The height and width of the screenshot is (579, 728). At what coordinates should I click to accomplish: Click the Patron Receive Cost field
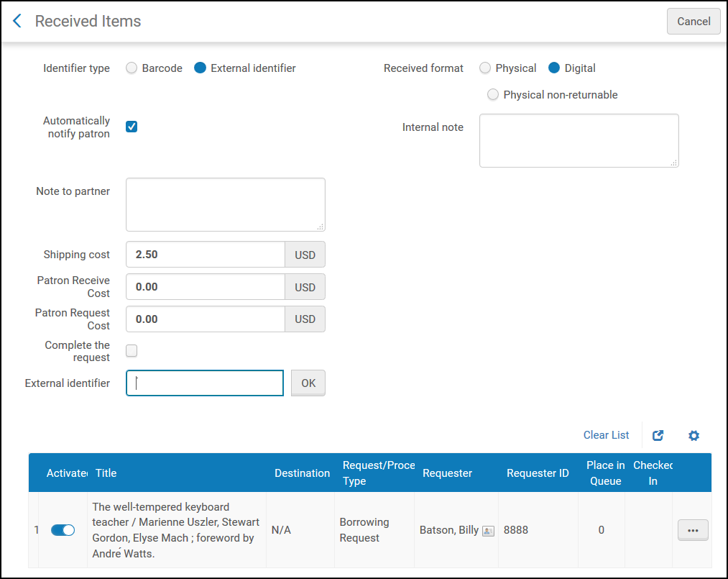pos(206,287)
